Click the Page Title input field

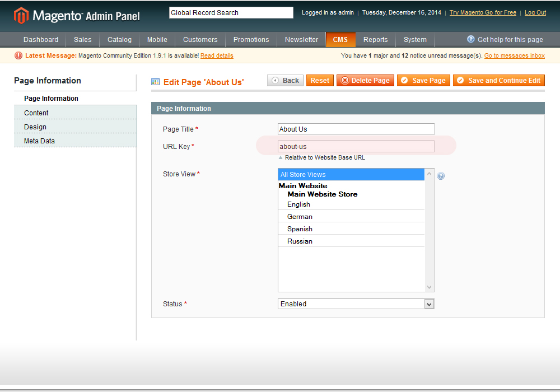pyautogui.click(x=356, y=129)
